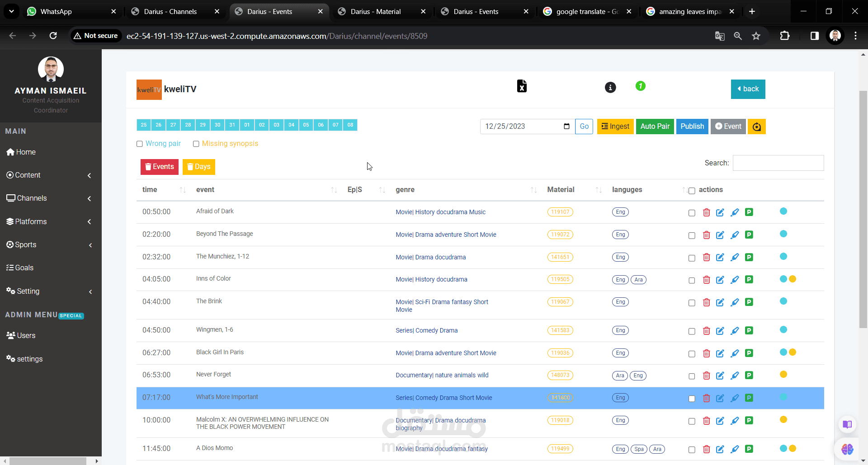Click the Publish button
The height and width of the screenshot is (465, 868).
(x=692, y=127)
